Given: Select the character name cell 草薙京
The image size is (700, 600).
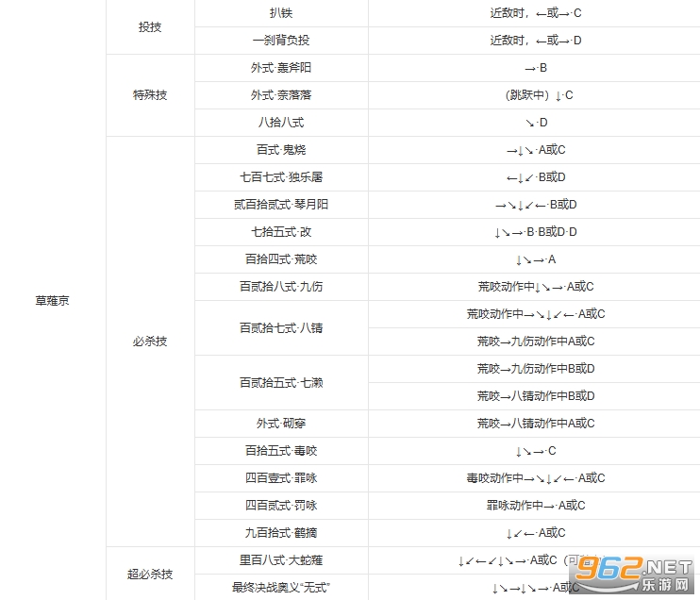Looking at the screenshot, I should (x=52, y=300).
